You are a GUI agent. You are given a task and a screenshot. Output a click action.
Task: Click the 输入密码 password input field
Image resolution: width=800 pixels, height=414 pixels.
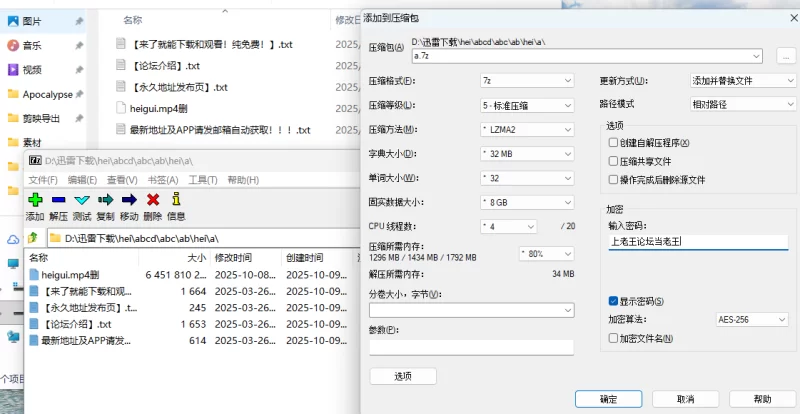[698, 241]
